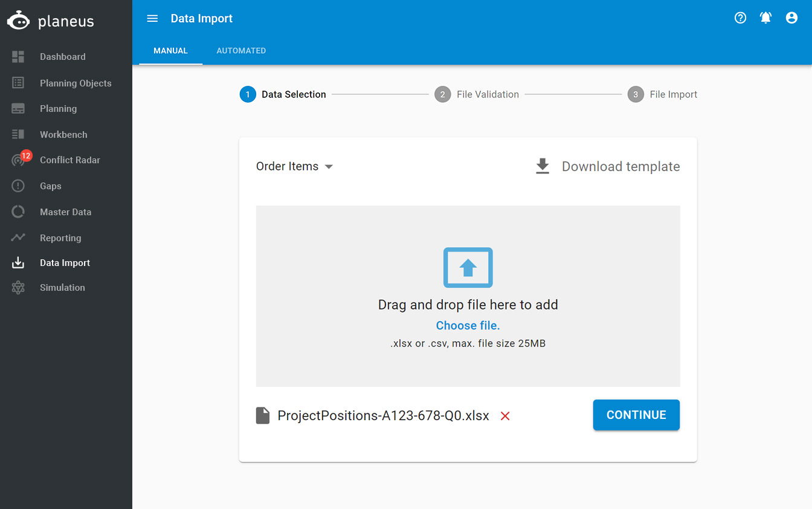Open Master Data in the sidebar
This screenshot has width=812, height=509.
click(66, 212)
